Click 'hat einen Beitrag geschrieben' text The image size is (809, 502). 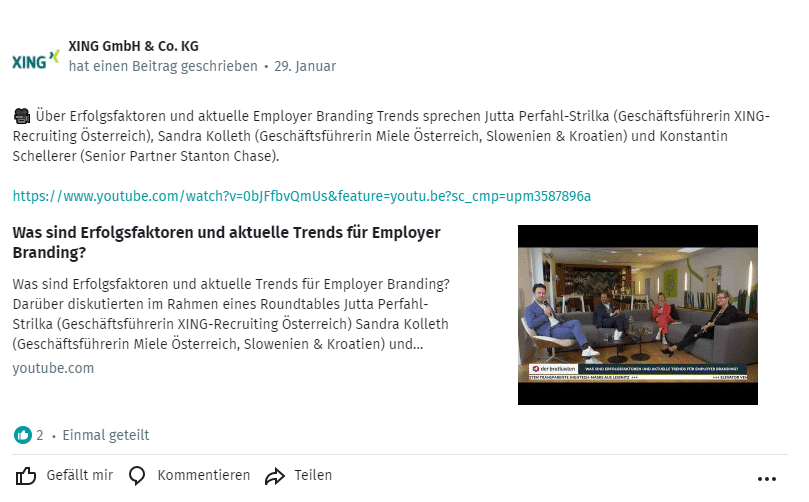[x=163, y=67]
